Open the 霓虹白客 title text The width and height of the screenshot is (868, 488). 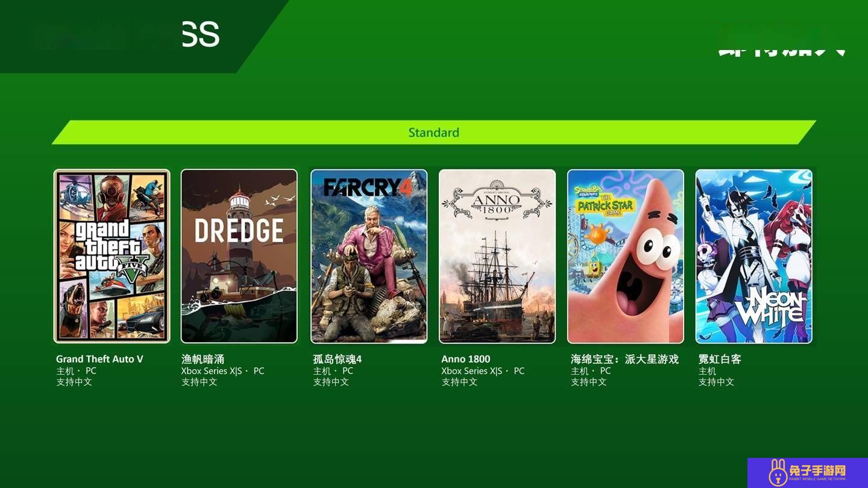coord(720,359)
